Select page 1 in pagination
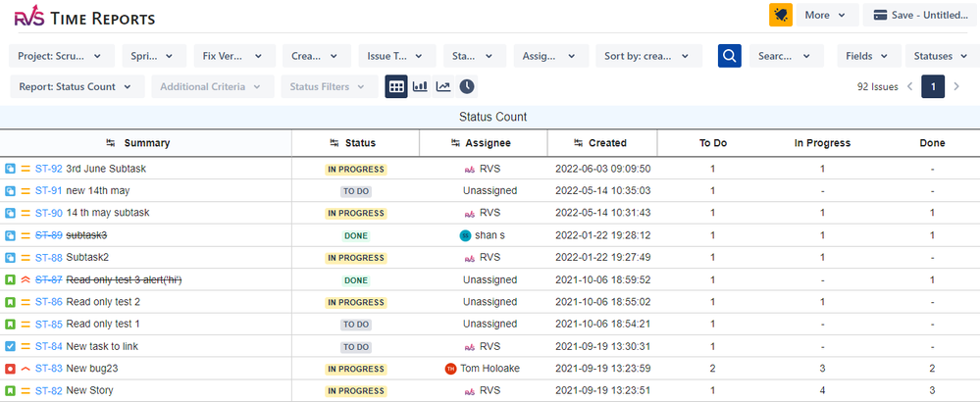The height and width of the screenshot is (402, 980). [933, 86]
